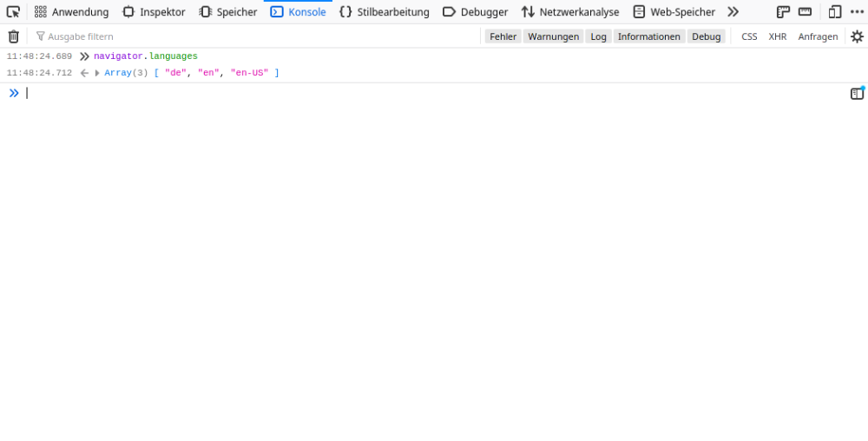
Task: Click the measure-a-portion ruler icon
Action: (805, 12)
